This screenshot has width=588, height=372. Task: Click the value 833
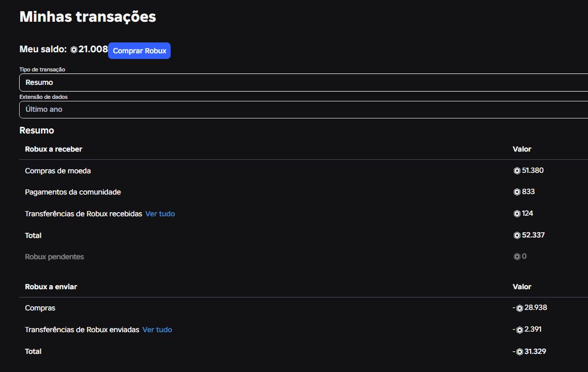point(529,191)
